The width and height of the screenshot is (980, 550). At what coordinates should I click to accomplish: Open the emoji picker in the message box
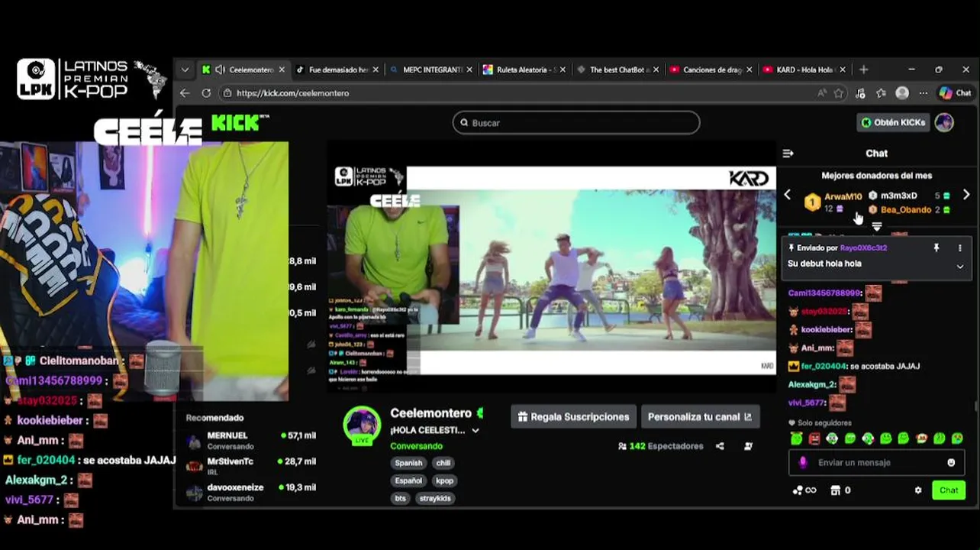[x=951, y=462]
